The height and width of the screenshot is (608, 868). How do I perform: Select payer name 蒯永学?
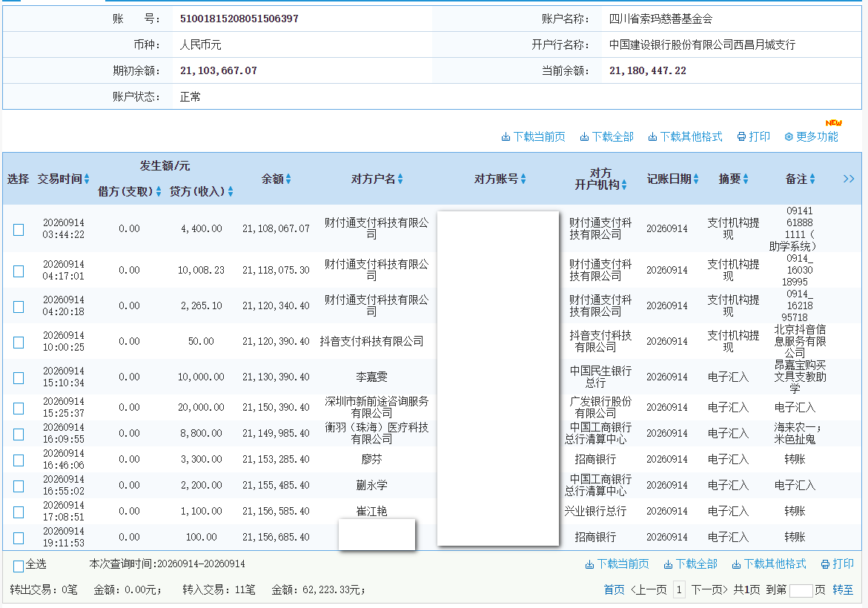coord(371,485)
